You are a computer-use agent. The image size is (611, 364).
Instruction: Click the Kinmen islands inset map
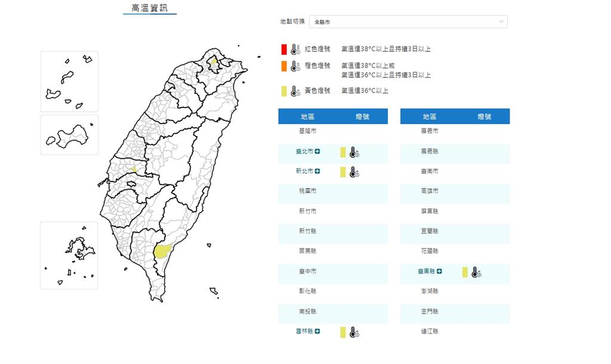point(69,135)
